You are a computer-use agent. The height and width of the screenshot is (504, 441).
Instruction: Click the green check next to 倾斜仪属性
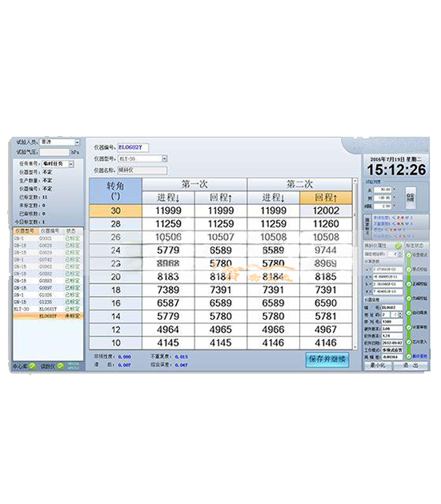399,246
